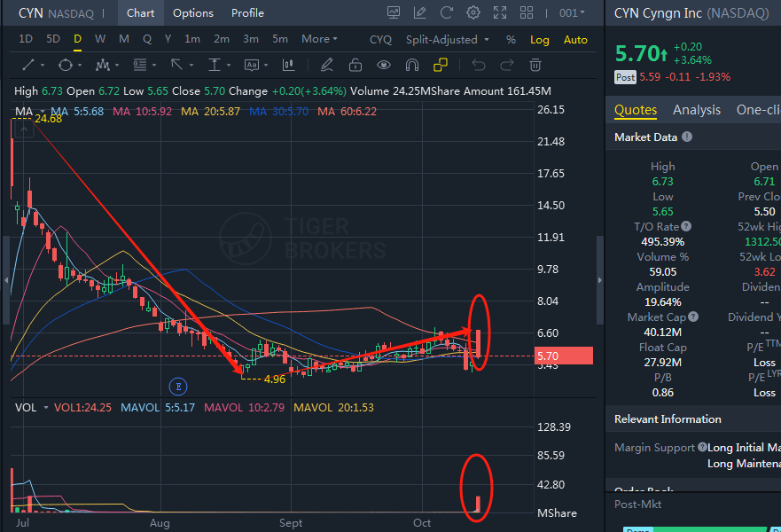Image resolution: width=781 pixels, height=532 pixels.
Task: Click the earnings E marker on chart
Action: point(178,386)
